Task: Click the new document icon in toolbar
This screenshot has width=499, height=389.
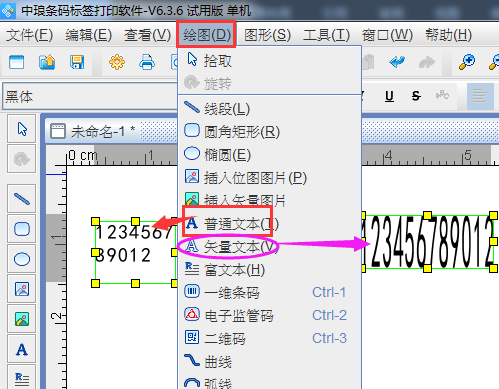Action: tap(17, 62)
